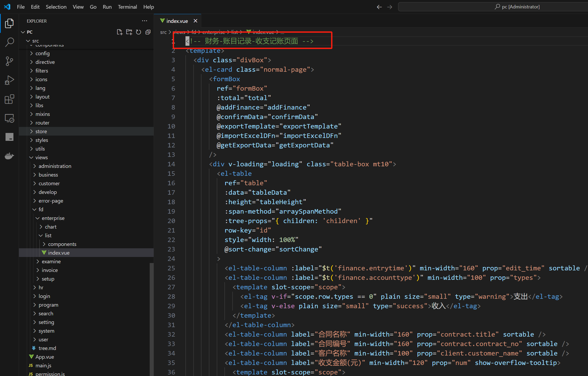Open App.vue in the Explorer
This screenshot has height=376, width=588.
[x=86, y=357]
